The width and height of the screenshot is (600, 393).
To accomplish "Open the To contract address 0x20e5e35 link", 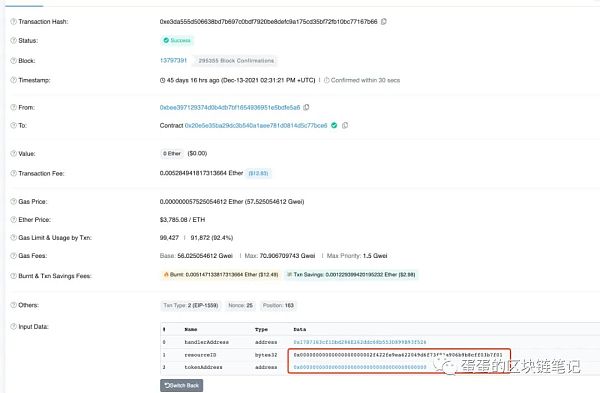I will [256, 126].
